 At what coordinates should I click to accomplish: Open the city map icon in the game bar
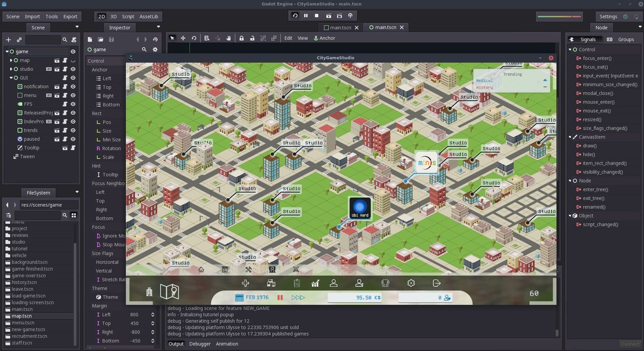coord(170,291)
